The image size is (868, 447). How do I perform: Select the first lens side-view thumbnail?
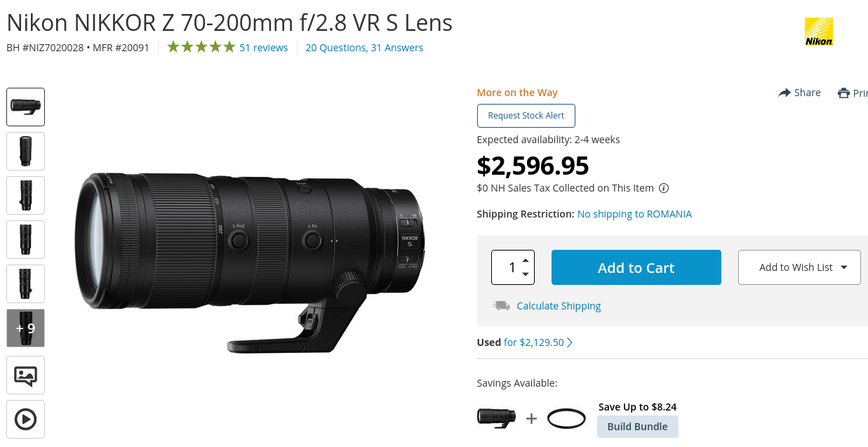pos(25,107)
